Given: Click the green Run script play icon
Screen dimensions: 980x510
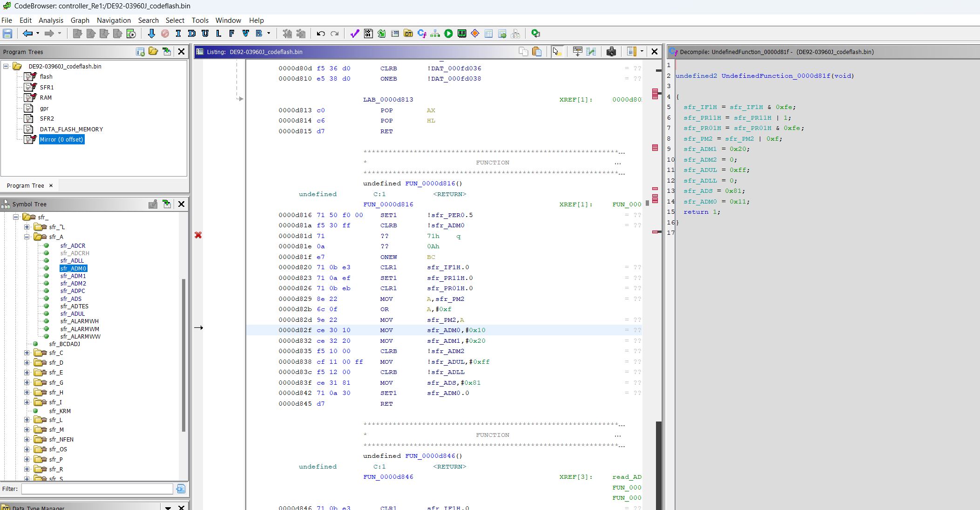Looking at the screenshot, I should [x=448, y=34].
